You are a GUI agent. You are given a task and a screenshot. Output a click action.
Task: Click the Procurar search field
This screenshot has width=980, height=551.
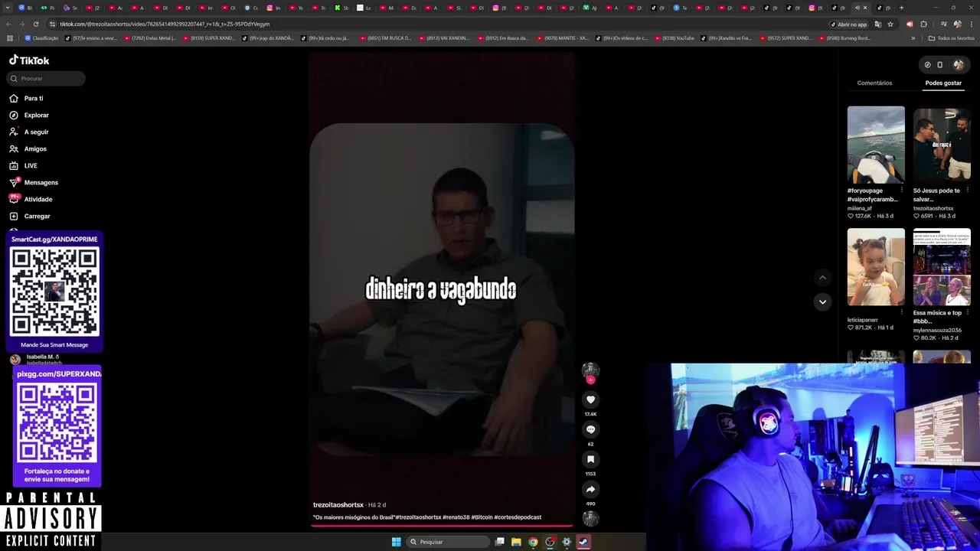[x=46, y=78]
